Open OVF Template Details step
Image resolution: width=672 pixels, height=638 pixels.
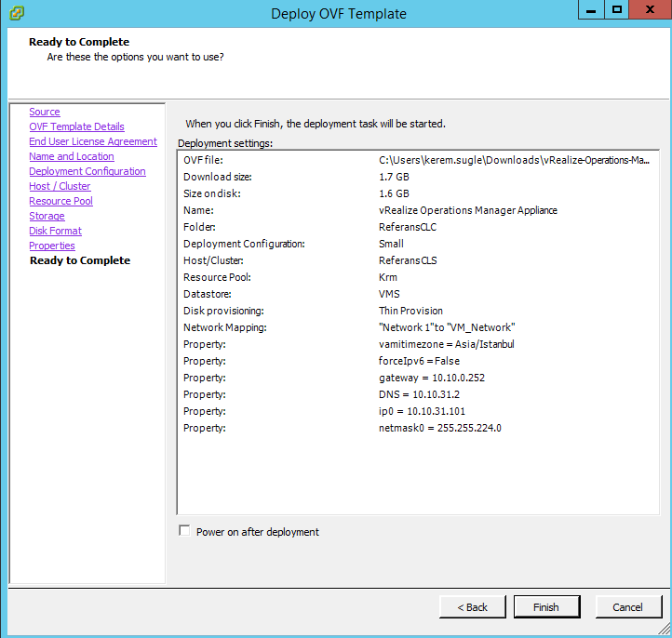tap(76, 126)
